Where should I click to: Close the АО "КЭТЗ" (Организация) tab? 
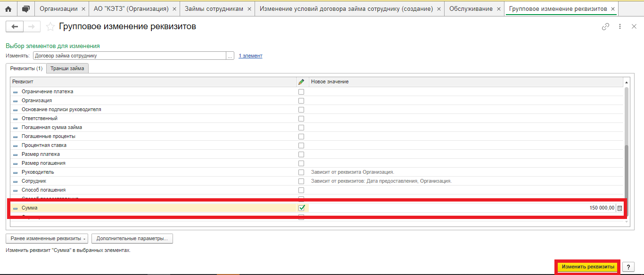174,9
